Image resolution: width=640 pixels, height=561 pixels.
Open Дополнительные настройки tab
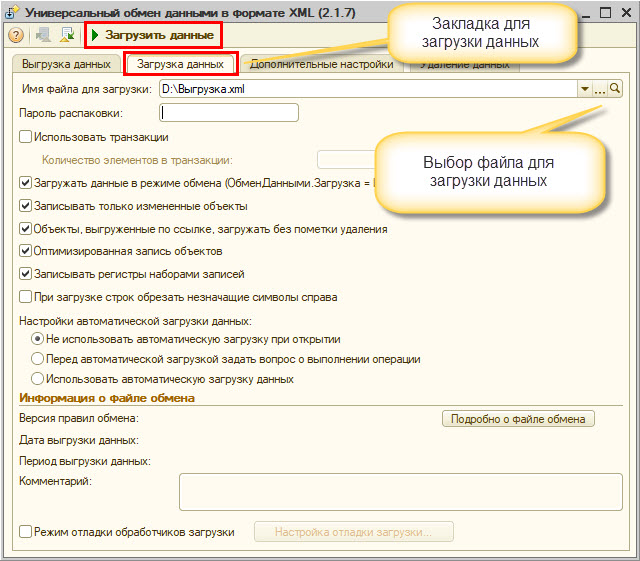322,65
